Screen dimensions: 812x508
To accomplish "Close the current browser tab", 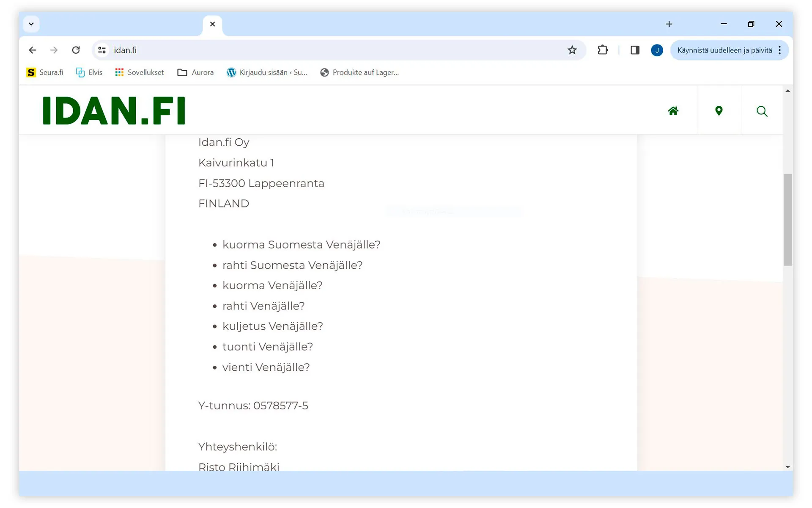I will (x=212, y=24).
